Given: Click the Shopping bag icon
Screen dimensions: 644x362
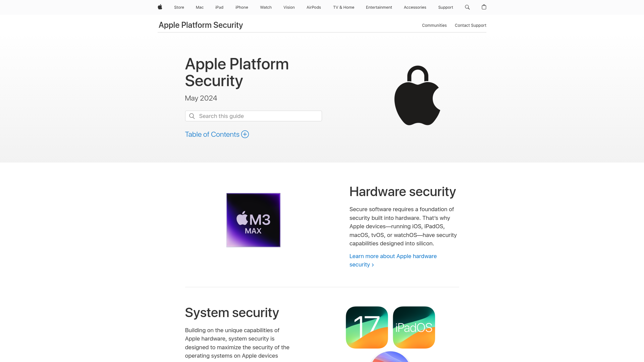Looking at the screenshot, I should (x=484, y=7).
